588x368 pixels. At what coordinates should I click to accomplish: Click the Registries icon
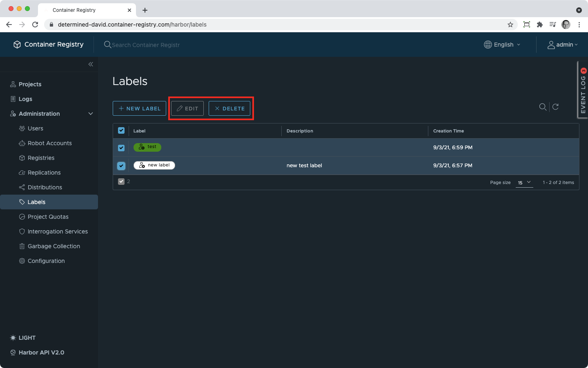22,158
